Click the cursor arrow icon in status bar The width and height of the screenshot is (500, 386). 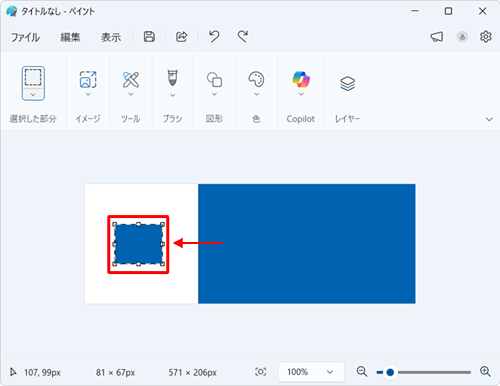pyautogui.click(x=13, y=372)
